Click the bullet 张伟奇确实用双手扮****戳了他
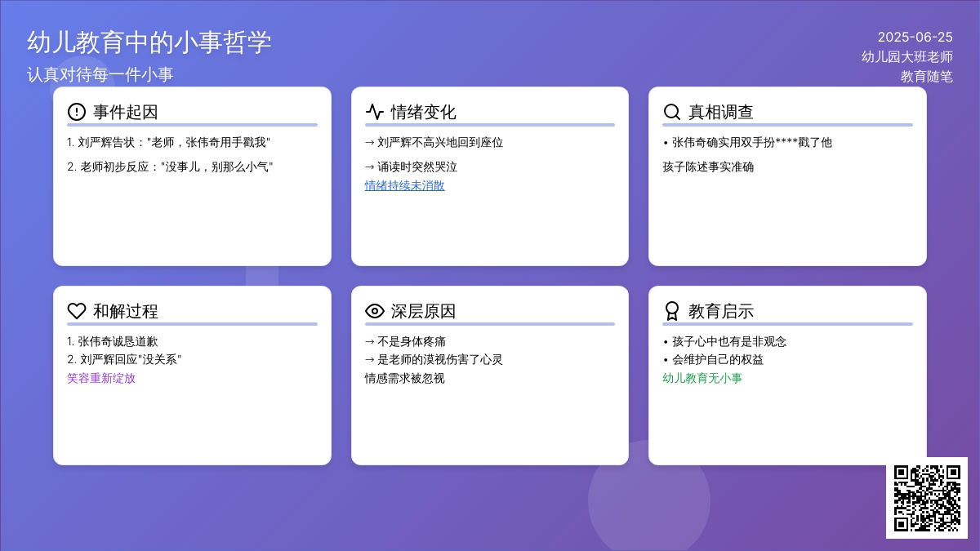 pos(747,142)
